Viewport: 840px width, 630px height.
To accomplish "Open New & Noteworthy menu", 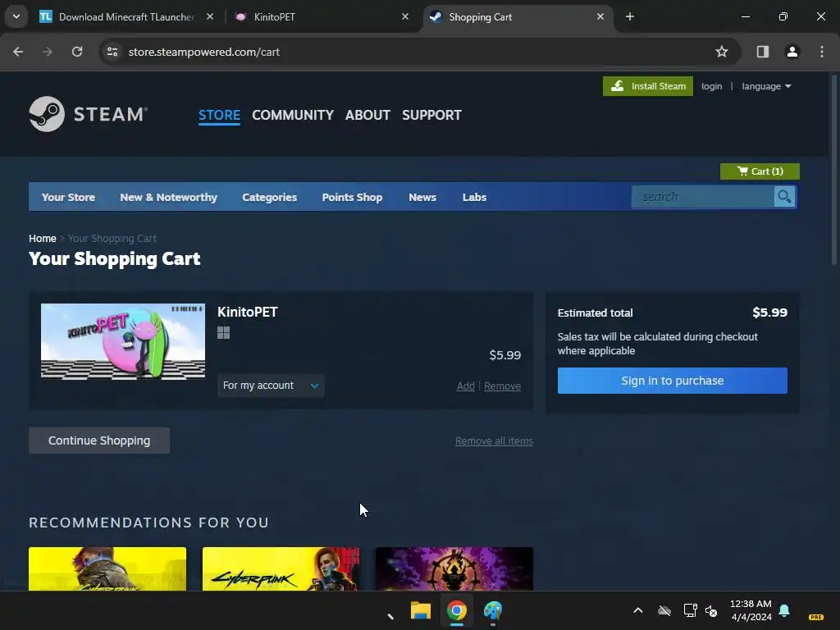I will click(168, 197).
